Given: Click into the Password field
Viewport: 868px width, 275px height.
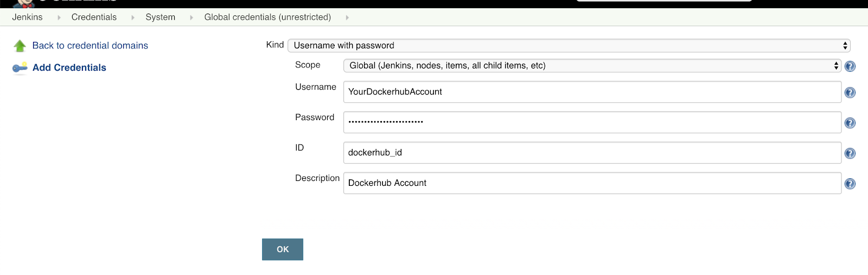Looking at the screenshot, I should [x=592, y=122].
